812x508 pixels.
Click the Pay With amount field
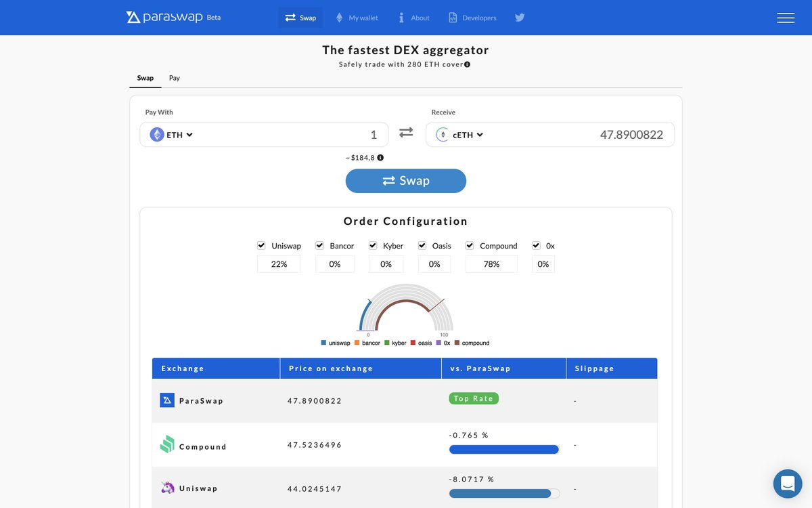tap(292, 135)
